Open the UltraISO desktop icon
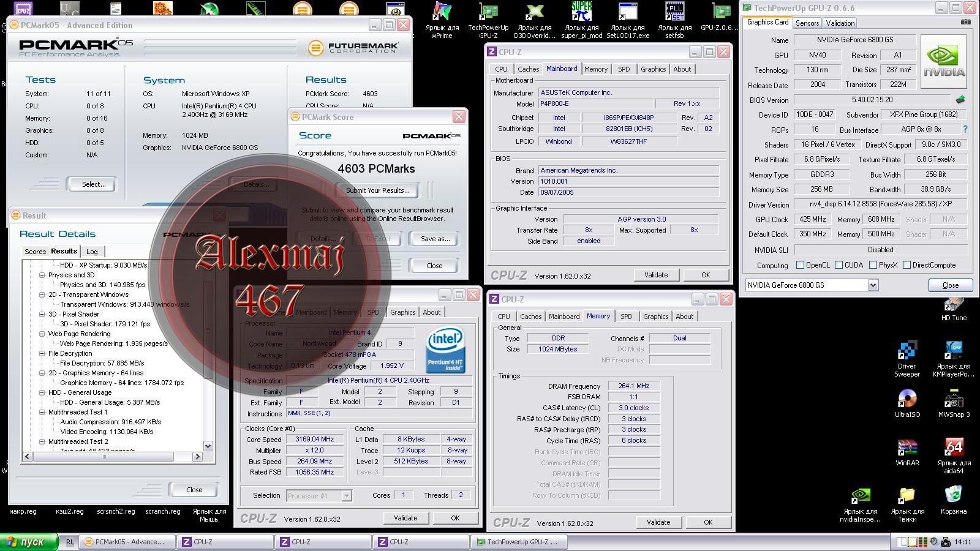 click(907, 403)
